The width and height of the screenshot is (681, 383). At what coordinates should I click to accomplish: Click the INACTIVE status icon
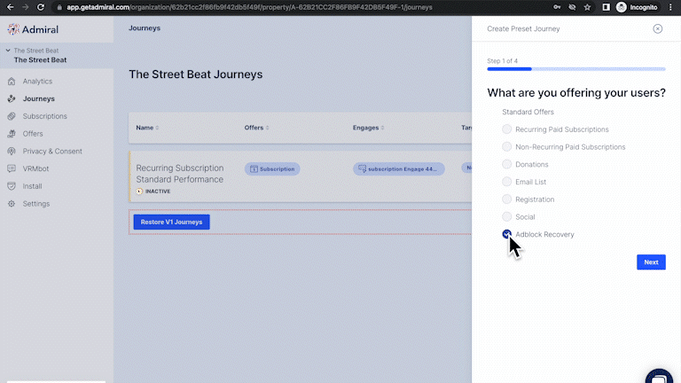point(139,191)
